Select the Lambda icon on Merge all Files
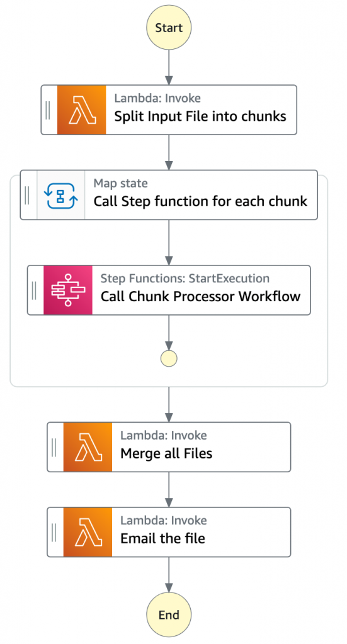 click(88, 447)
